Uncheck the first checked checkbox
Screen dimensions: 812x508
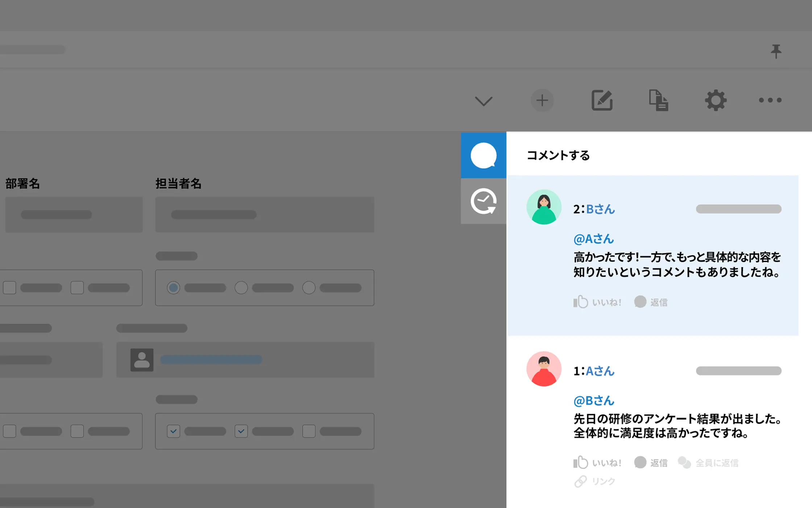(173, 431)
